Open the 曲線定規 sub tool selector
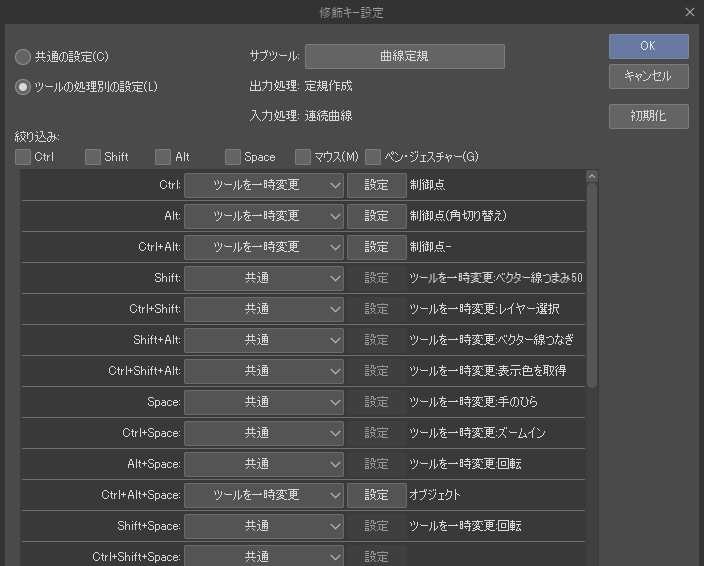 point(405,56)
